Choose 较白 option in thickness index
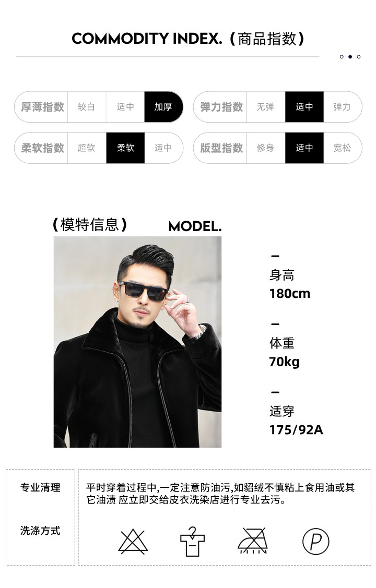The image size is (376, 588). click(x=86, y=107)
